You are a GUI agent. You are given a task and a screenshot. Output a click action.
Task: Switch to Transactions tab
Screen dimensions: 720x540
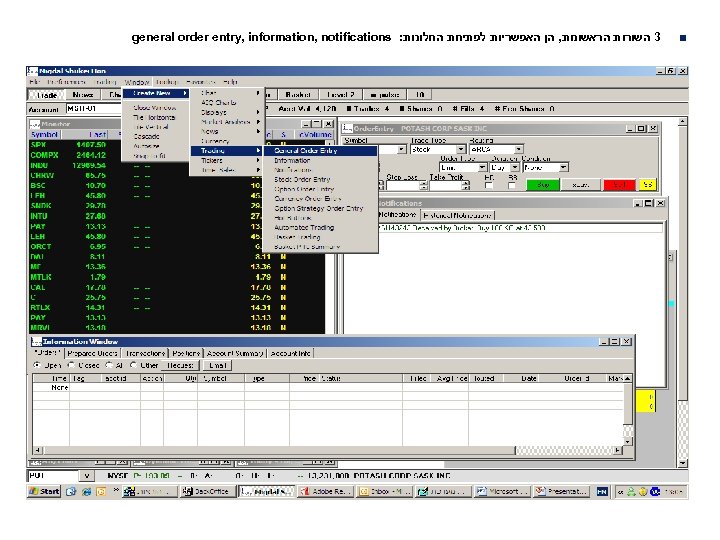tap(145, 354)
